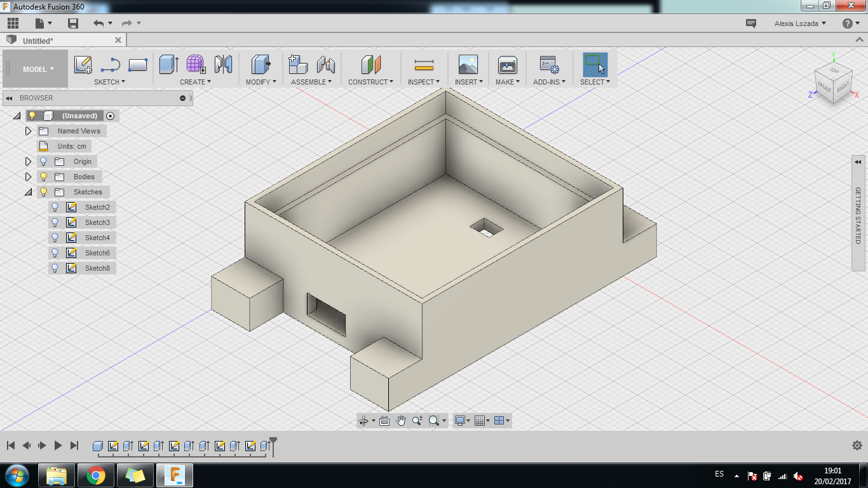868x488 pixels.
Task: Open the 3D Print icon in Make
Action: (508, 64)
